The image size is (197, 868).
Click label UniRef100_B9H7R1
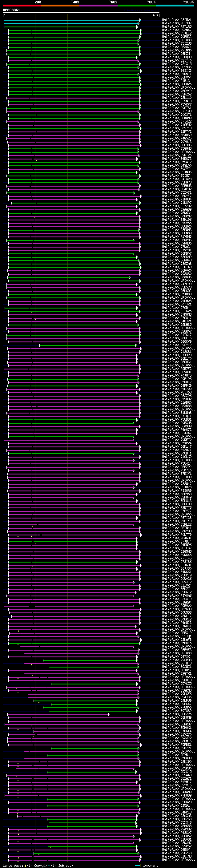tap(177, 748)
